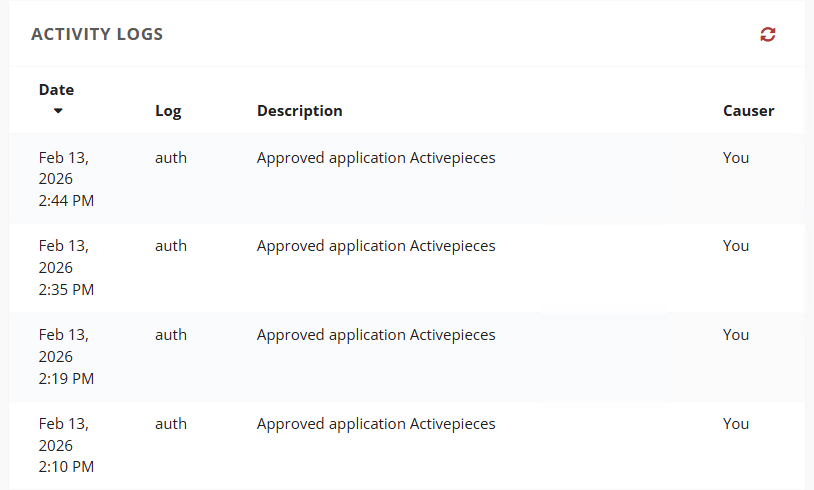The height and width of the screenshot is (490, 814).
Task: Click the auth log in 2:44 PM row
Action: (x=171, y=158)
